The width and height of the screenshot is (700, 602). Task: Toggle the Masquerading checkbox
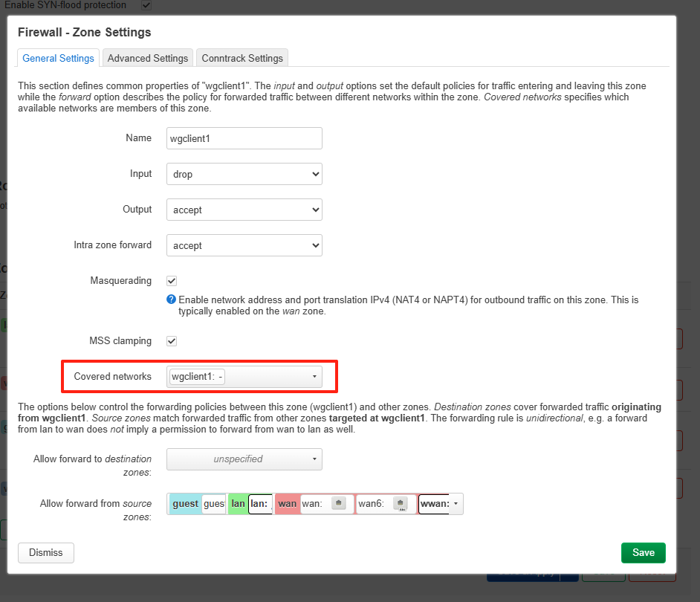pos(172,281)
